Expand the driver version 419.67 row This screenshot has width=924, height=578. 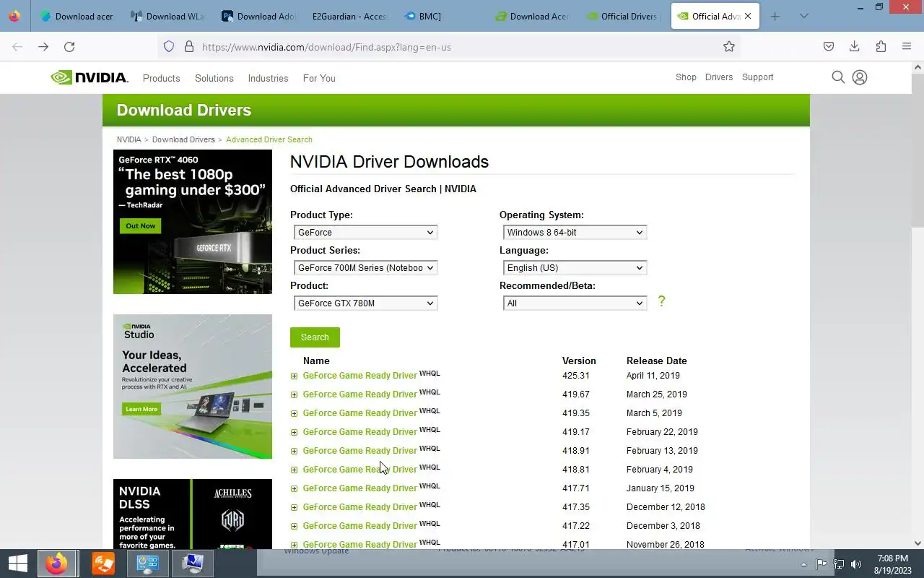click(x=294, y=394)
